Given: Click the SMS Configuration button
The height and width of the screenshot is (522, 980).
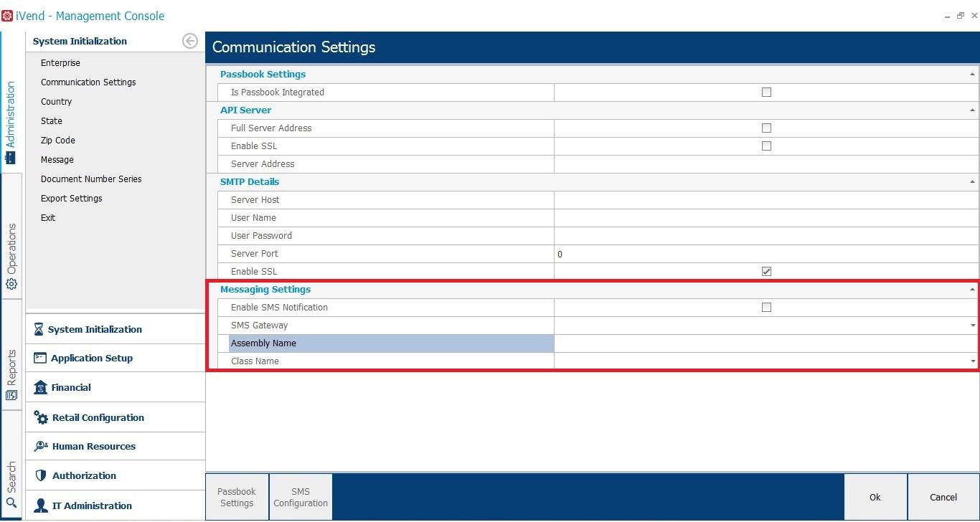Looking at the screenshot, I should point(301,497).
